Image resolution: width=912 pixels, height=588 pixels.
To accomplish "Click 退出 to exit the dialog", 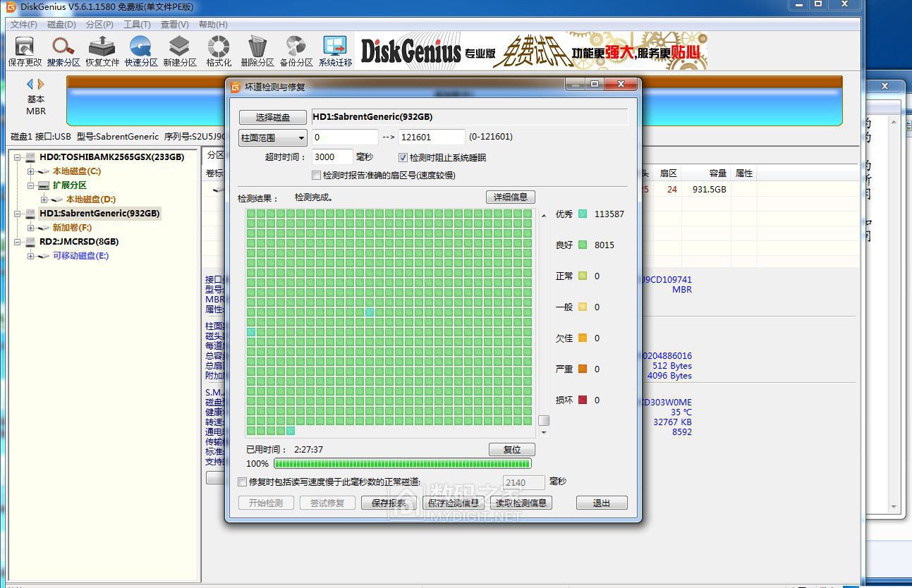I will (602, 503).
